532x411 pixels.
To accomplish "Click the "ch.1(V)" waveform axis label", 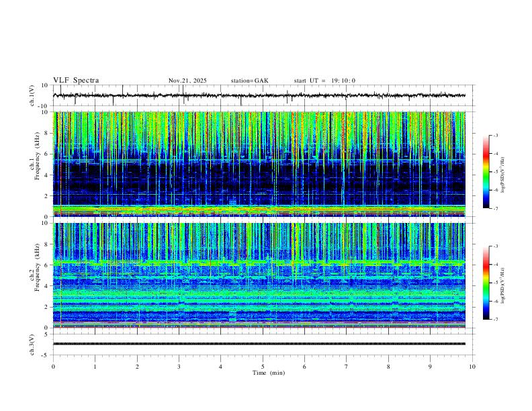I will pyautogui.click(x=32, y=95).
